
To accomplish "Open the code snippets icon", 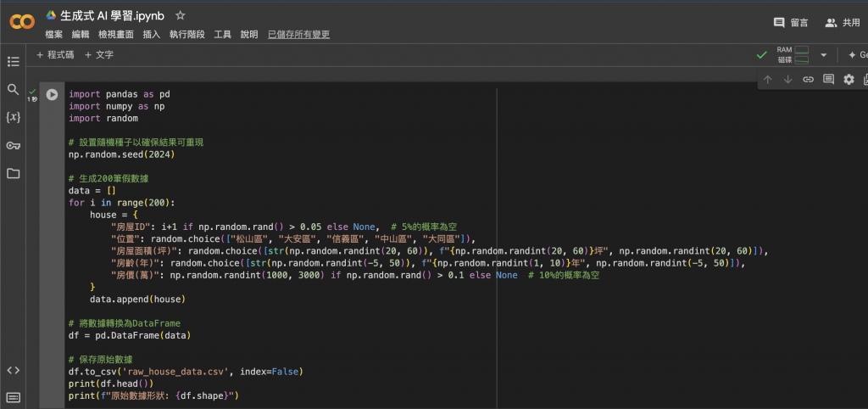I will (14, 370).
